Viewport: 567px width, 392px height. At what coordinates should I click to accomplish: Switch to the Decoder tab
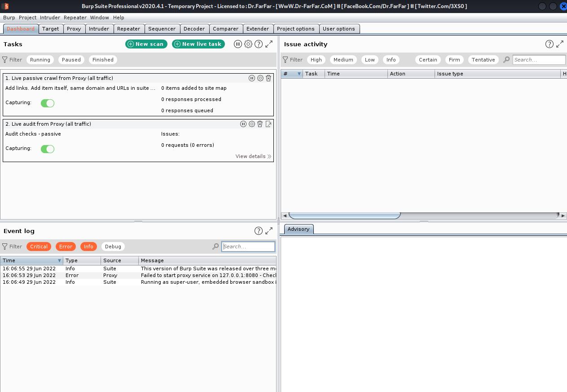pos(194,29)
